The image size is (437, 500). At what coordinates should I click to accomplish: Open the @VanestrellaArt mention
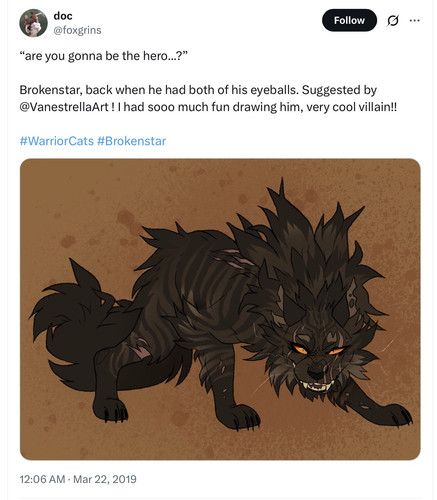[64, 107]
